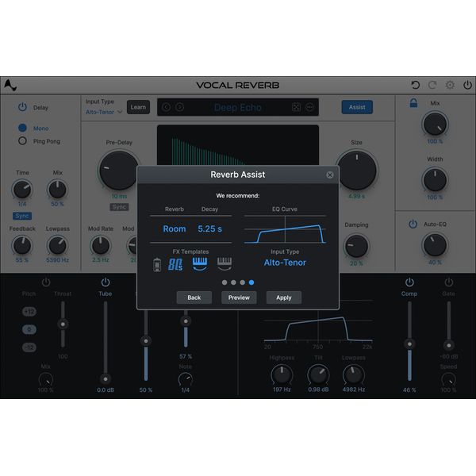Go to previous preset arrow
Viewport: 476px width, 476px height.
[x=166, y=107]
